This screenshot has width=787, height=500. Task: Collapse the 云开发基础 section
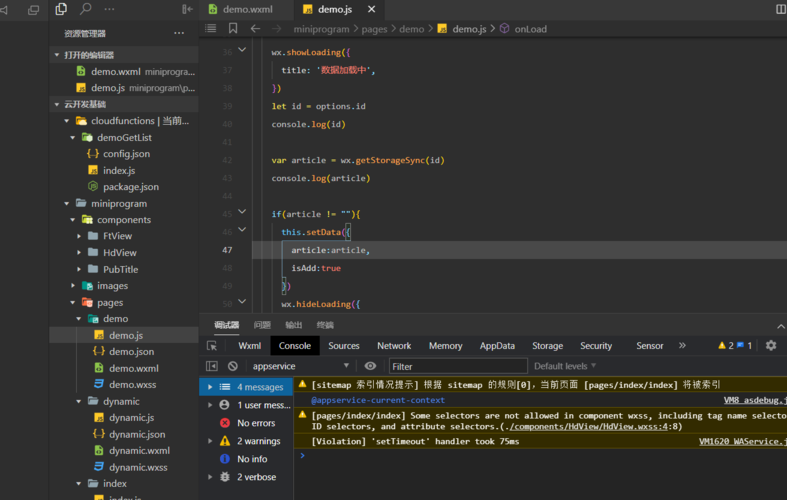(x=57, y=104)
